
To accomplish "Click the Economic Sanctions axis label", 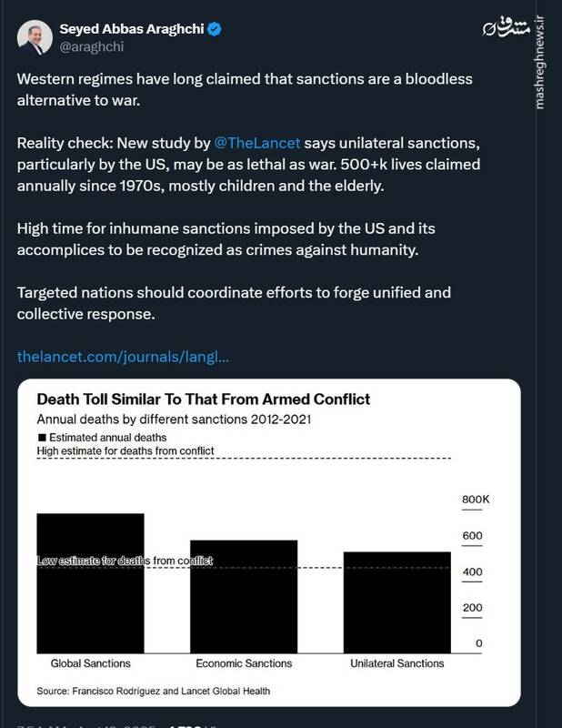I will (243, 663).
